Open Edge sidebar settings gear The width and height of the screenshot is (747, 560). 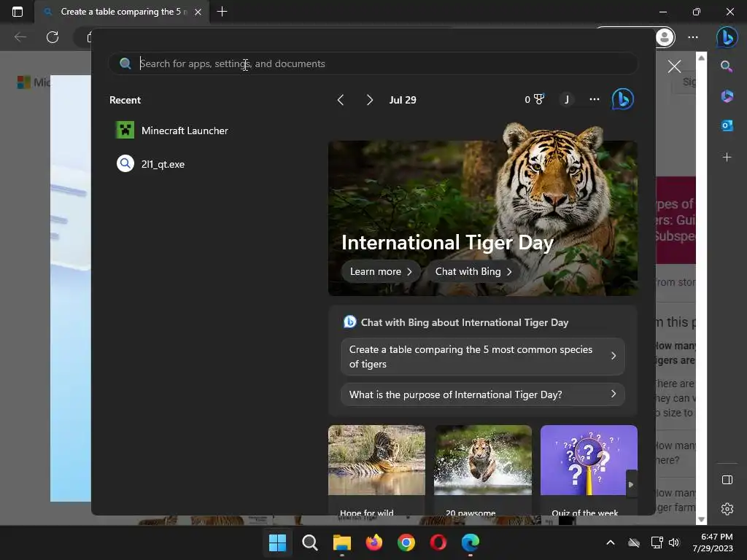pyautogui.click(x=727, y=509)
